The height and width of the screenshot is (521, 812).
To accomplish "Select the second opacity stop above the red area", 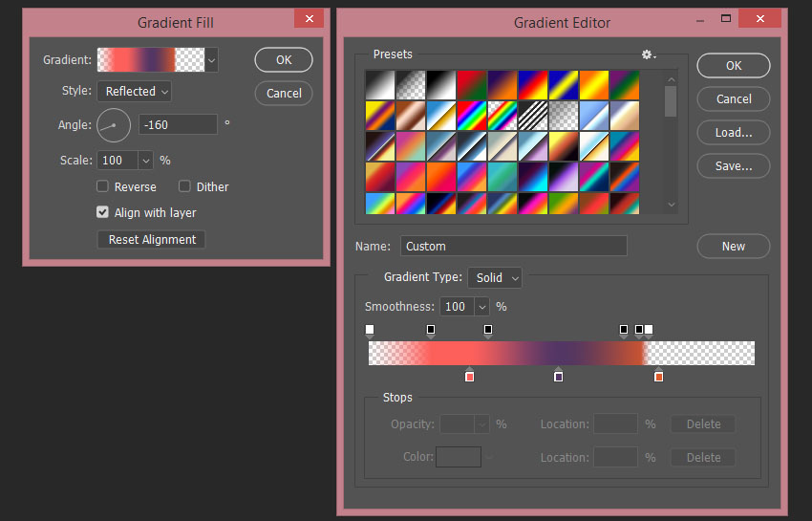I will point(430,331).
